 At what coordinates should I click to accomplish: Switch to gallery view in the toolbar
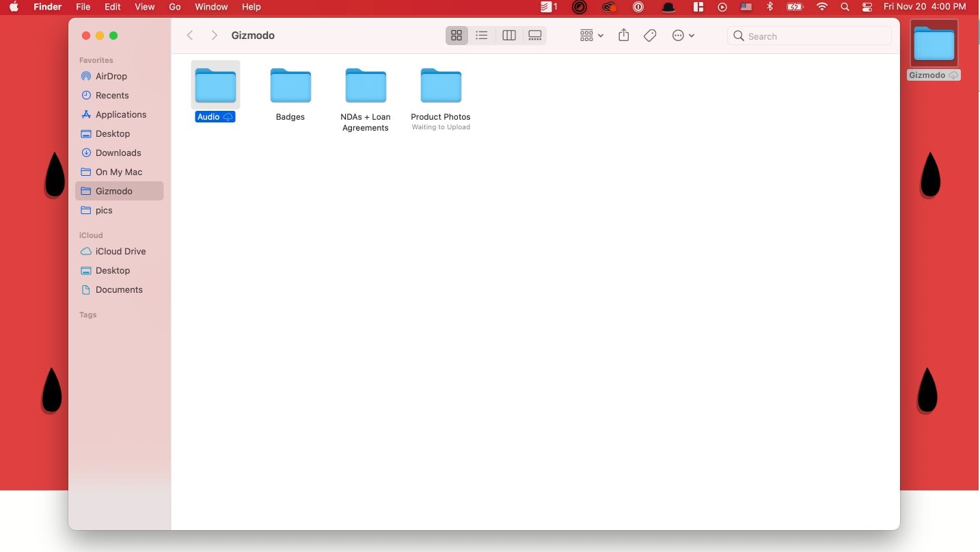pyautogui.click(x=535, y=35)
